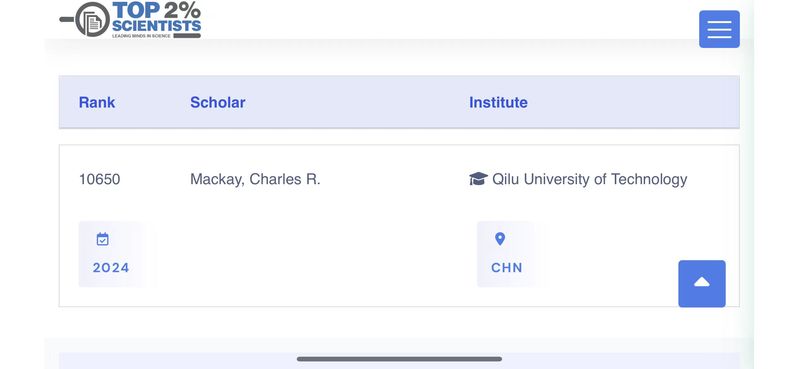
Task: Click the back-to-top arrow button
Action: (702, 283)
